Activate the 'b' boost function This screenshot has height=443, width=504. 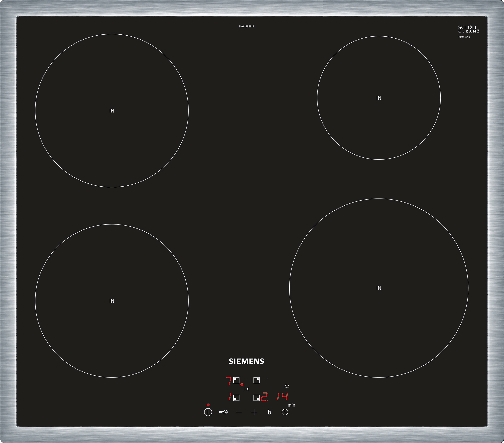(x=269, y=412)
